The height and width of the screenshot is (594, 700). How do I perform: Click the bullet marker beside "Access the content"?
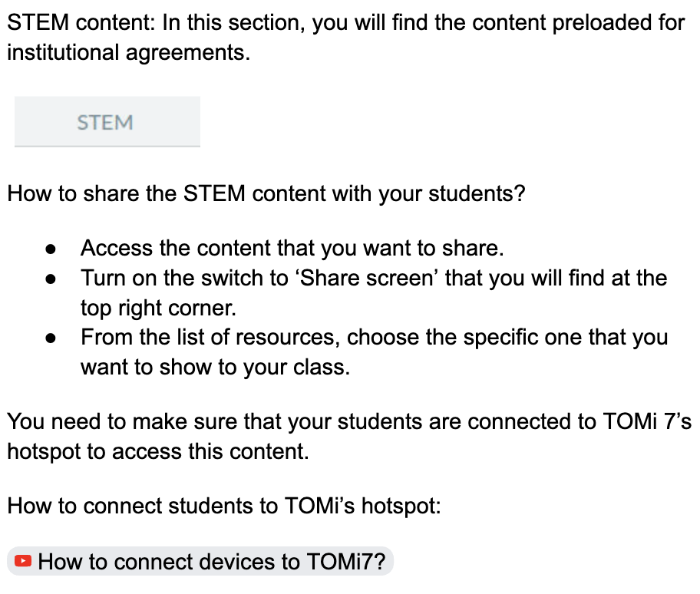pyautogui.click(x=51, y=249)
